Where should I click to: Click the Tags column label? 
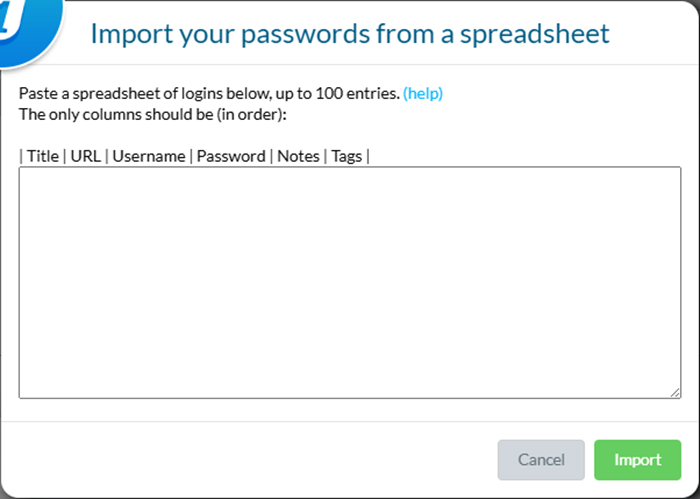click(x=347, y=156)
